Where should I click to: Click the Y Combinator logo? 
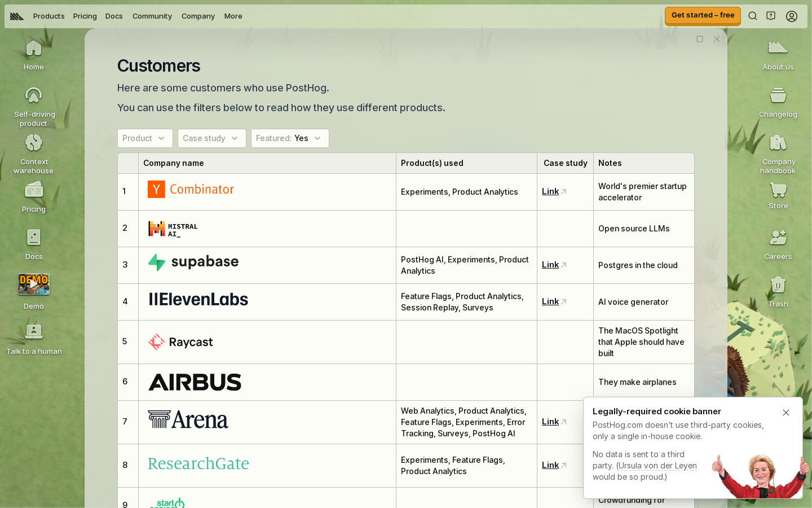[x=191, y=190]
